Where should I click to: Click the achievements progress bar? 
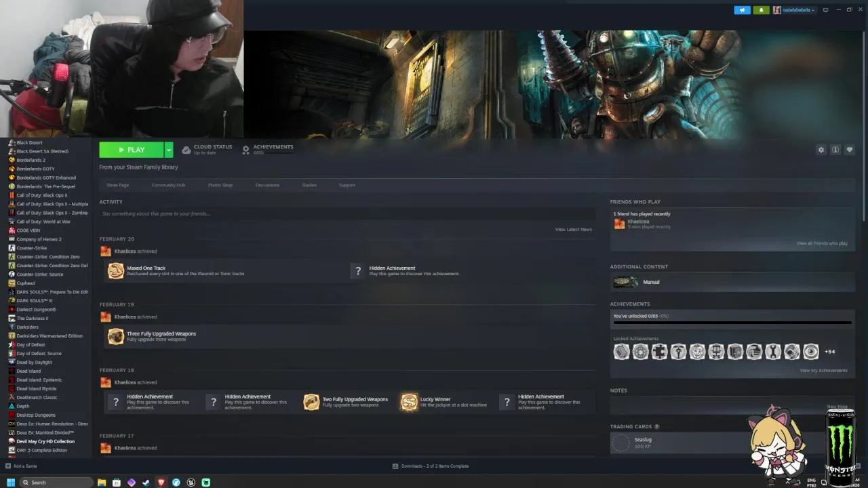[x=732, y=323]
